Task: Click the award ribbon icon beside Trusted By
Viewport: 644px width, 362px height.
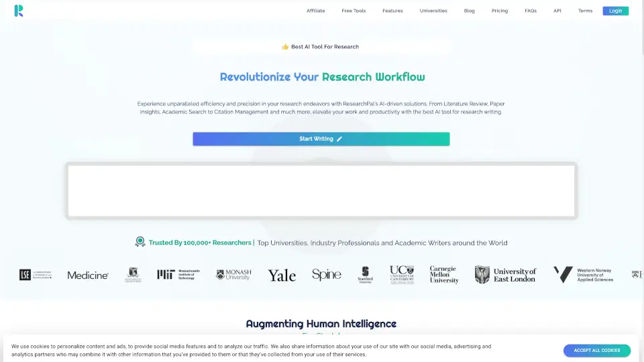Action: coord(140,242)
